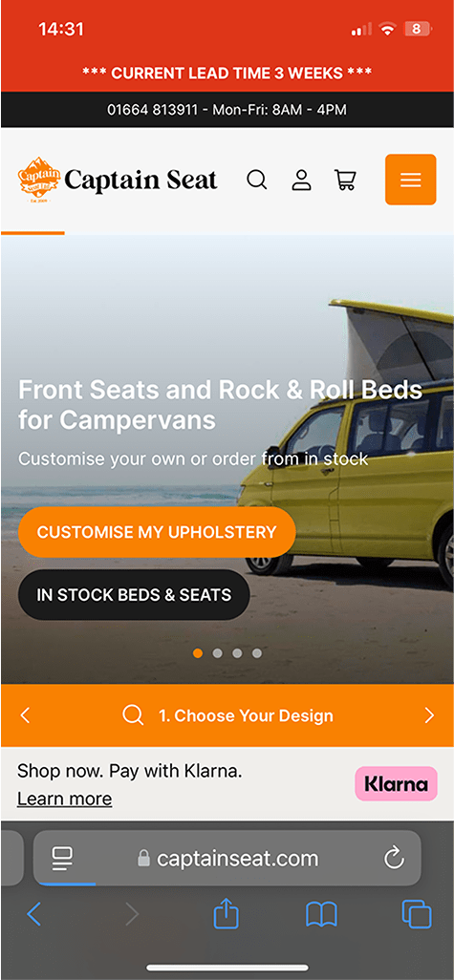This screenshot has height=980, width=454.
Task: Select the second carousel dot
Action: [x=218, y=653]
